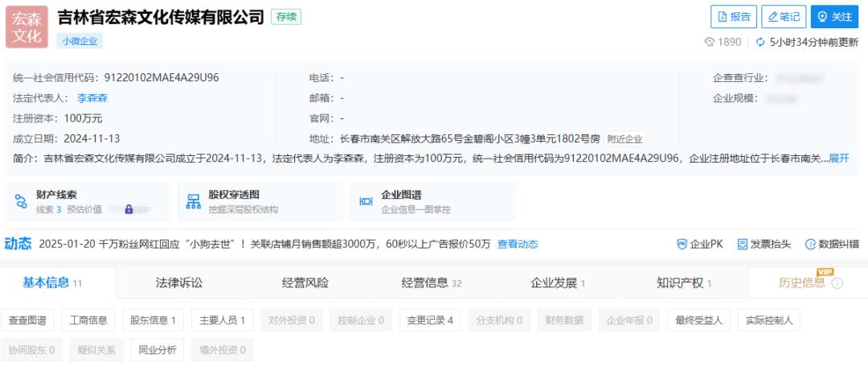Open the 历史信息 VIP tab
This screenshot has height=371, width=868.
coord(808,282)
